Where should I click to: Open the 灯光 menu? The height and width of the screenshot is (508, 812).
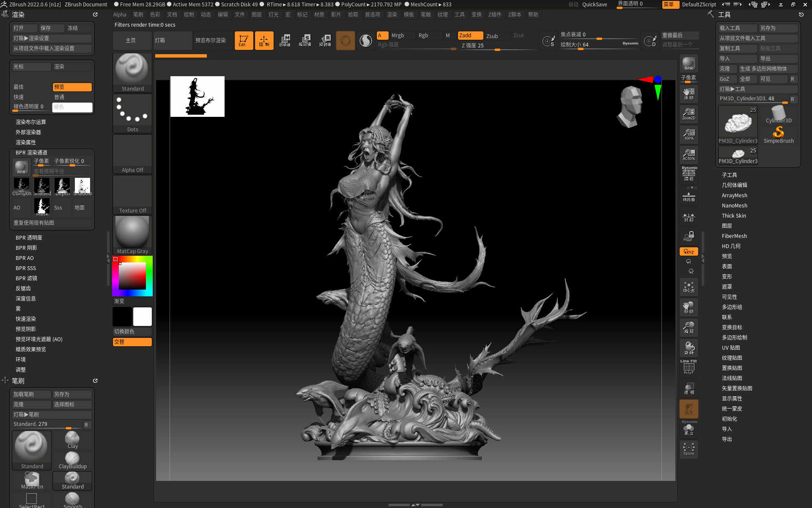coord(273,14)
